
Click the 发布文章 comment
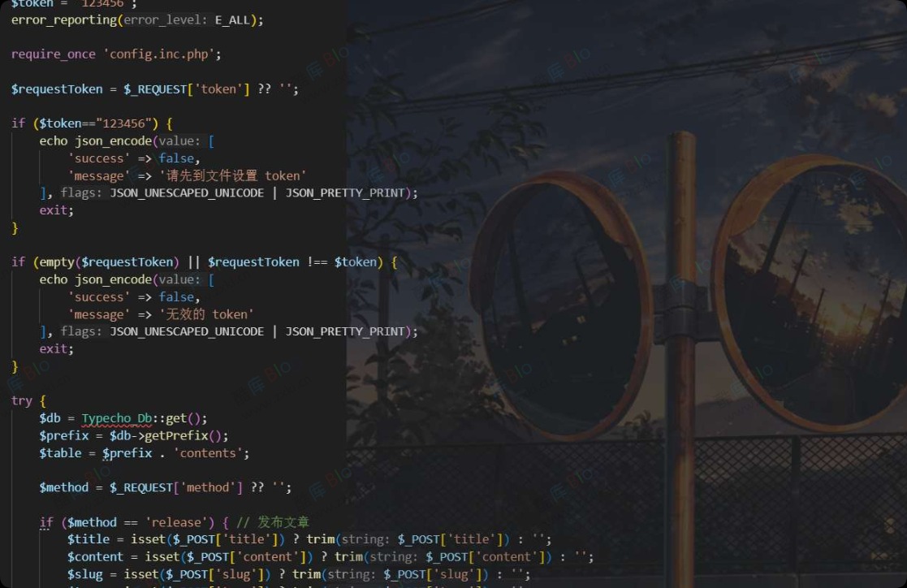283,521
